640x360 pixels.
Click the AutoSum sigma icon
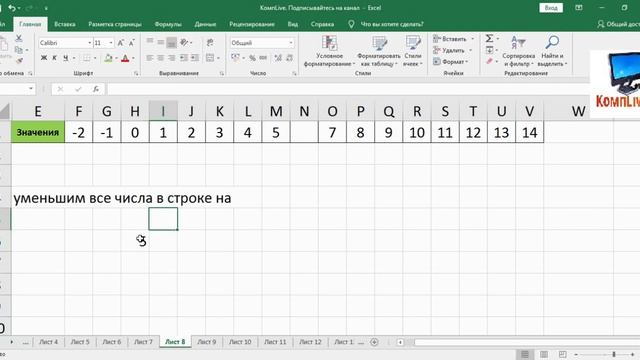click(x=489, y=38)
